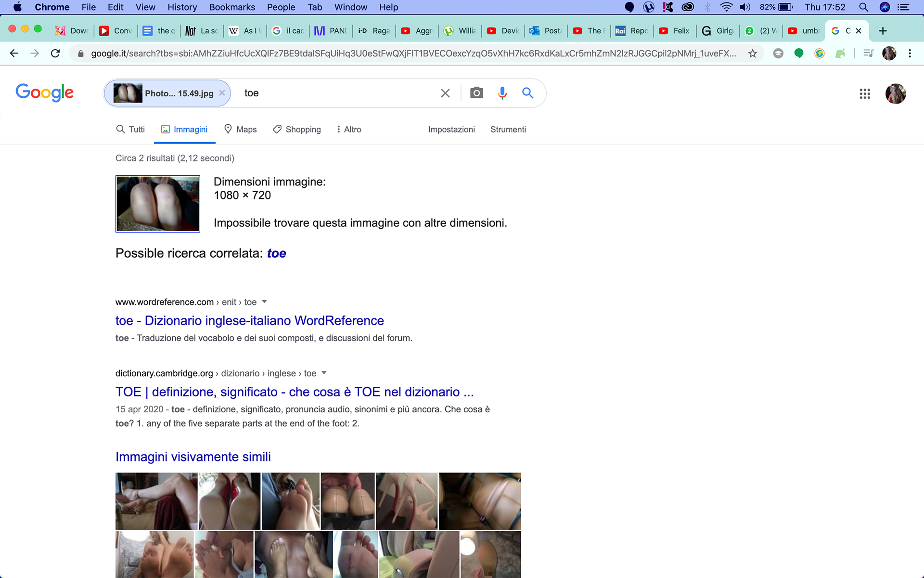
Task: Click inside the search text field
Action: point(337,93)
